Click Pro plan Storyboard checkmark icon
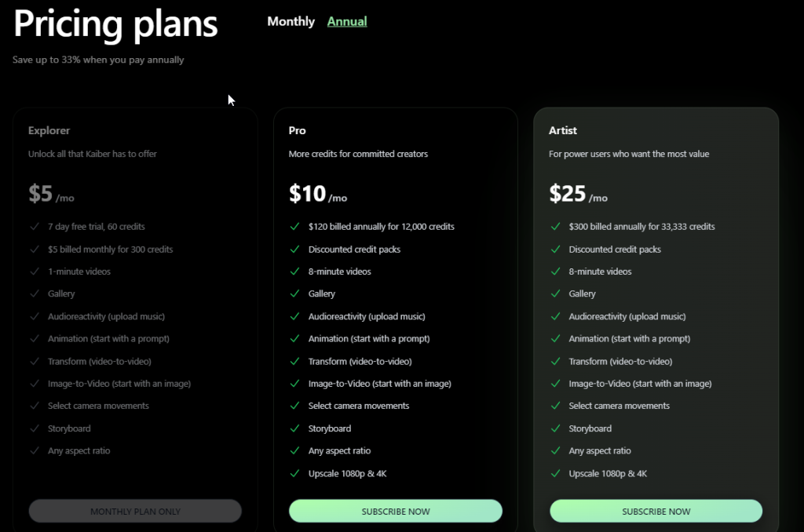Screen dimensions: 804x532 coord(294,428)
